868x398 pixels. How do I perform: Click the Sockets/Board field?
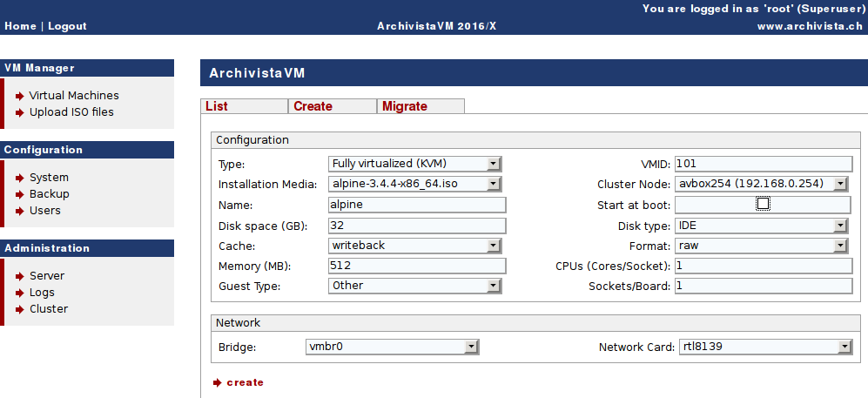[x=764, y=286]
